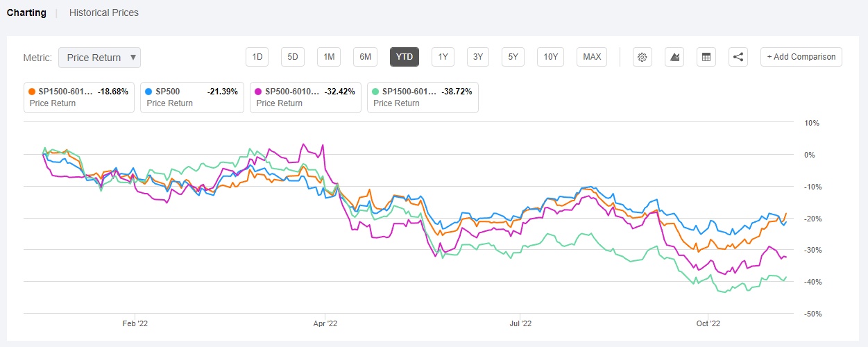The width and height of the screenshot is (868, 347).
Task: Select the magenta SP500-6010 legend card
Action: [x=305, y=97]
